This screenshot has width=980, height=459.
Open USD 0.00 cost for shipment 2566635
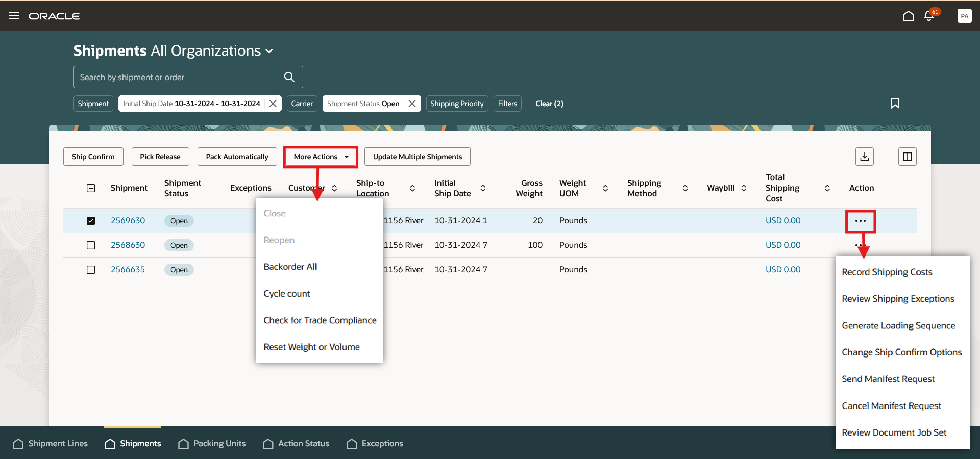pyautogui.click(x=783, y=270)
